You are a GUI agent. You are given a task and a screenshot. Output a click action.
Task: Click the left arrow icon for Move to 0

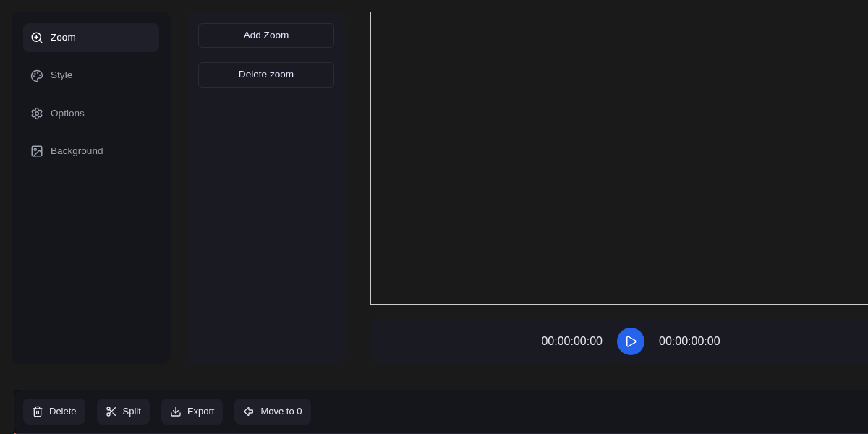pos(249,412)
